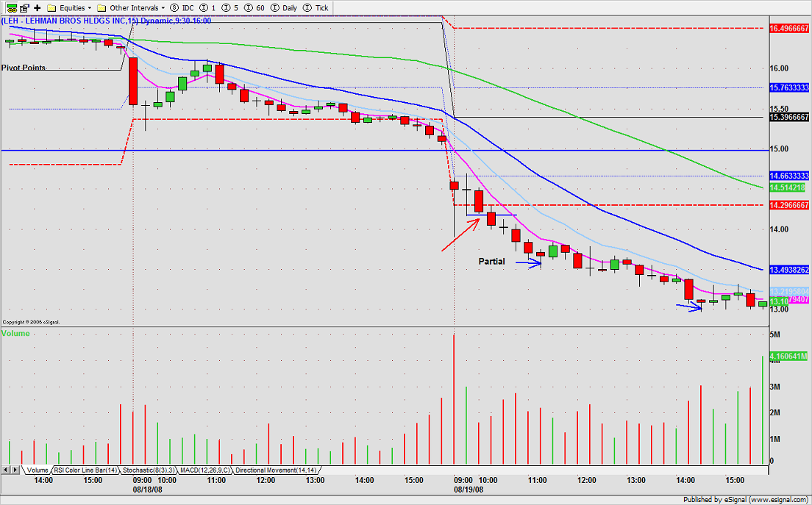Switch to the Daily interval
Screen dimensions: 812x505
(284, 8)
